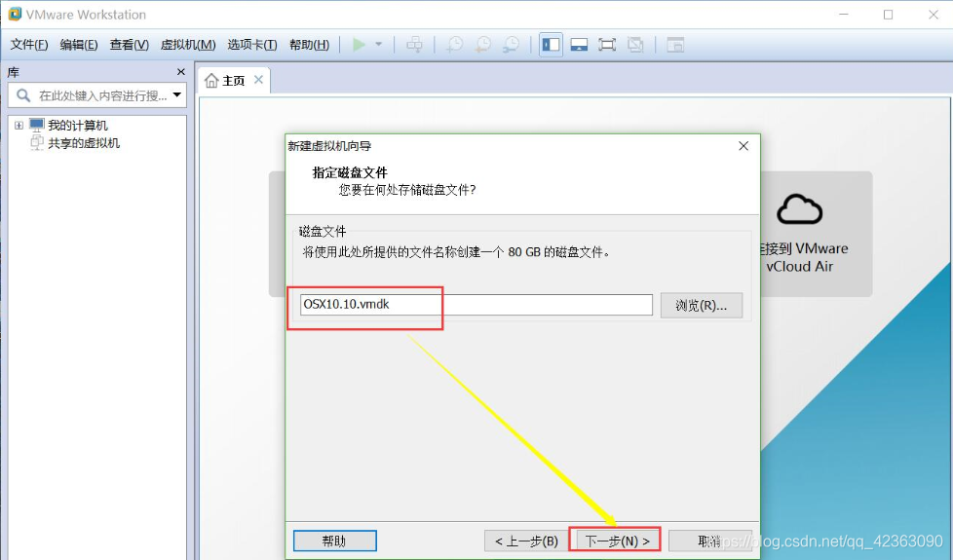
Task: Expand the 我的计算机 tree node
Action: point(19,125)
